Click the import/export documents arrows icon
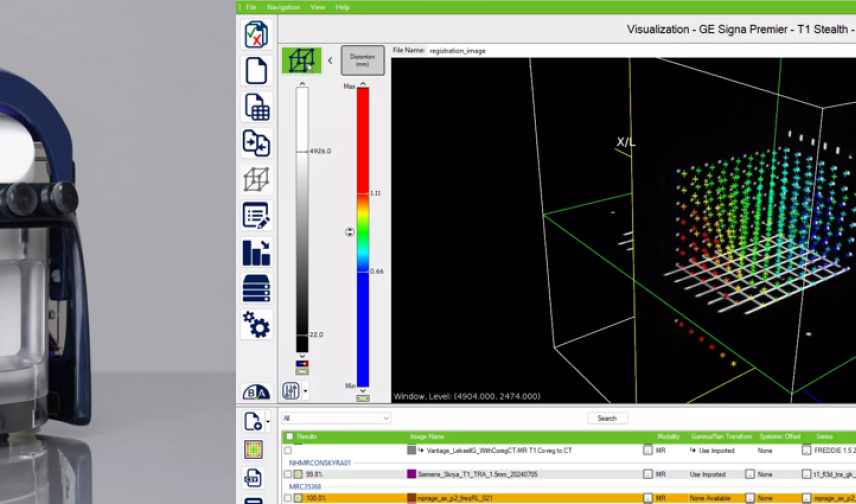The height and width of the screenshot is (504, 856). point(256,143)
